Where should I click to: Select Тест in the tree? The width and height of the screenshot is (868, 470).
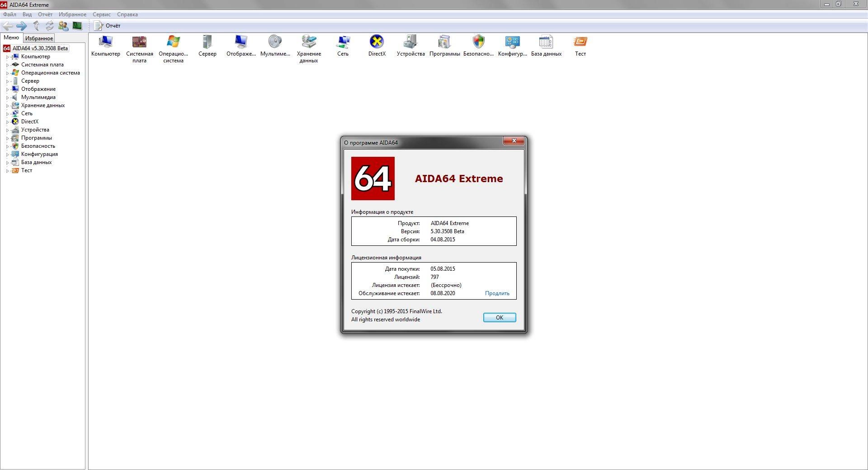[x=27, y=170]
